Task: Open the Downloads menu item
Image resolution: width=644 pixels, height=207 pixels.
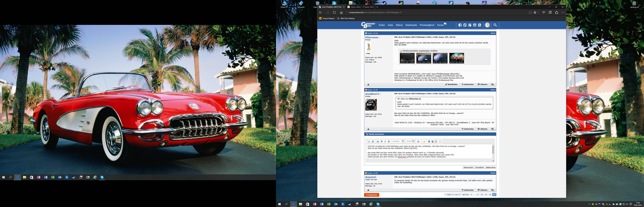Action: tap(411, 25)
